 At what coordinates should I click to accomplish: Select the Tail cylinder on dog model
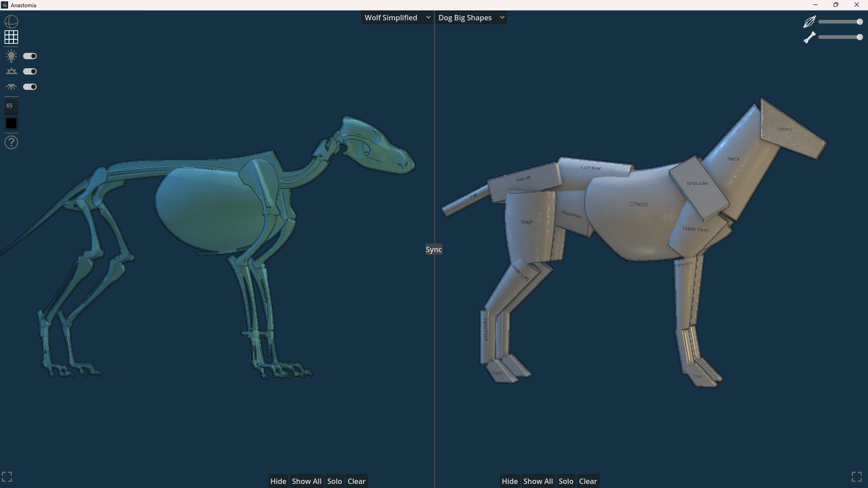pos(466,200)
